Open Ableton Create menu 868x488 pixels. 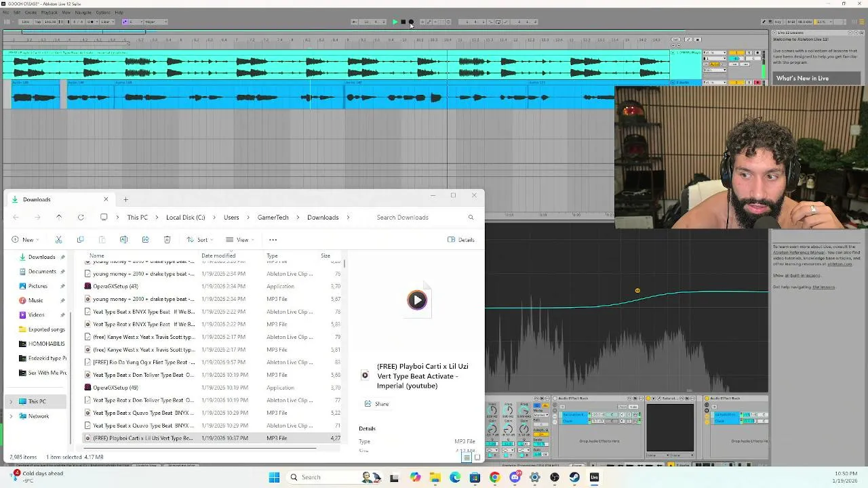(x=31, y=12)
